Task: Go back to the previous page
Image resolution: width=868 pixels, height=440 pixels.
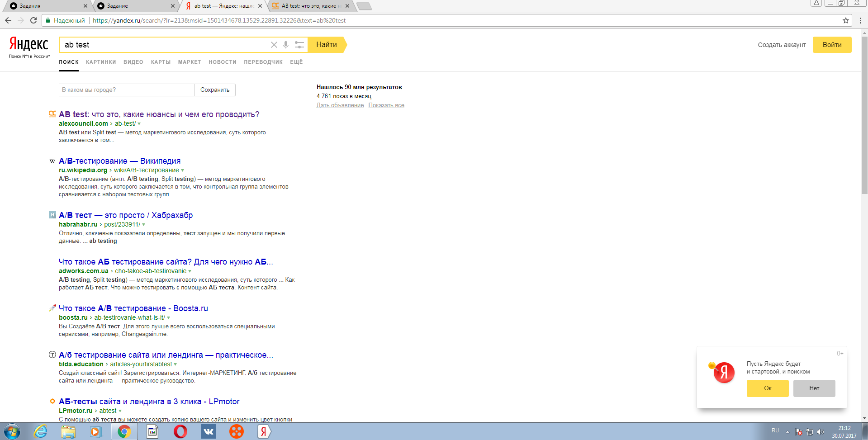Action: 8,20
